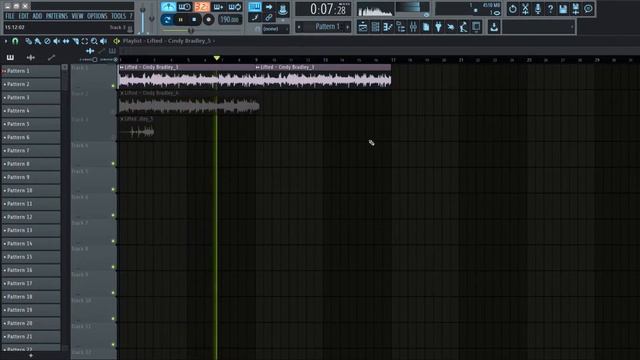
Task: Click the playhead marker on the timeline
Action: coord(217,58)
